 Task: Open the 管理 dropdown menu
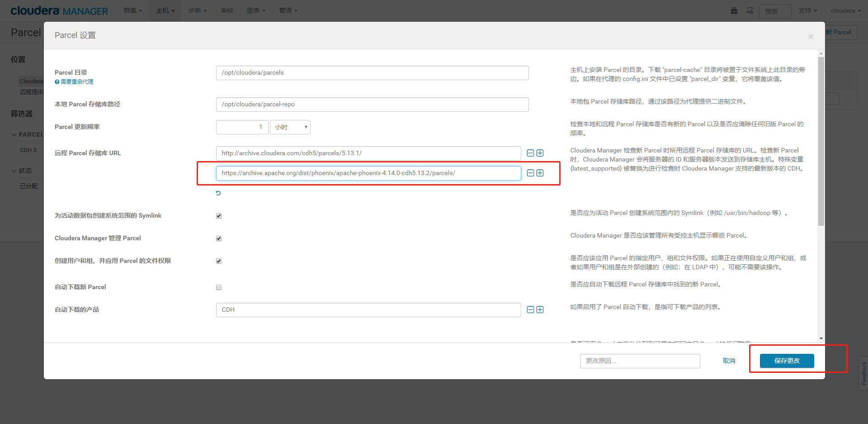(288, 10)
